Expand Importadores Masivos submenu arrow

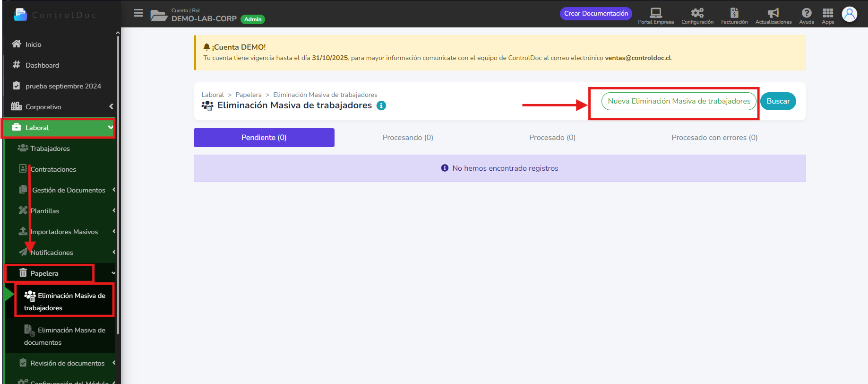coord(114,231)
